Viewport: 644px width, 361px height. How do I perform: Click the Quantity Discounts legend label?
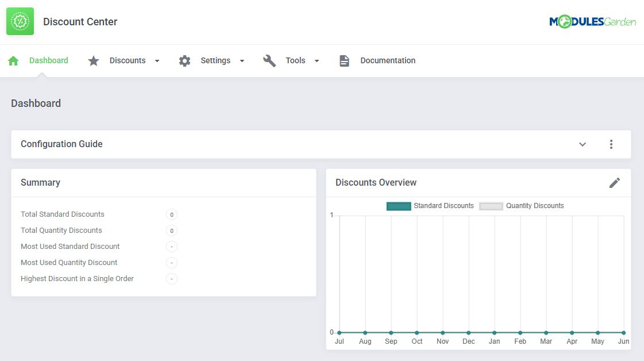[x=535, y=206]
